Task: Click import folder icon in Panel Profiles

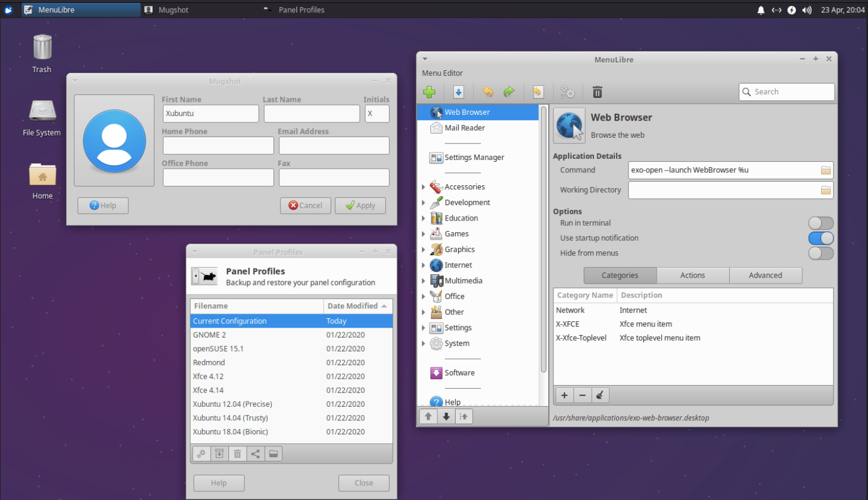Action: click(x=274, y=454)
